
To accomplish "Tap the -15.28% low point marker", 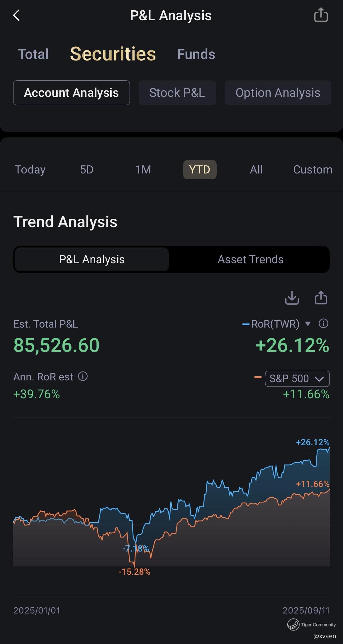I will pos(134,572).
